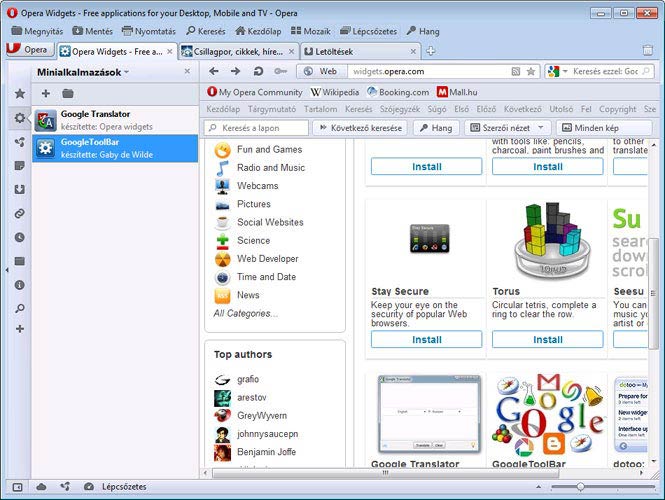Open the closed tabs trash icon

click(648, 50)
